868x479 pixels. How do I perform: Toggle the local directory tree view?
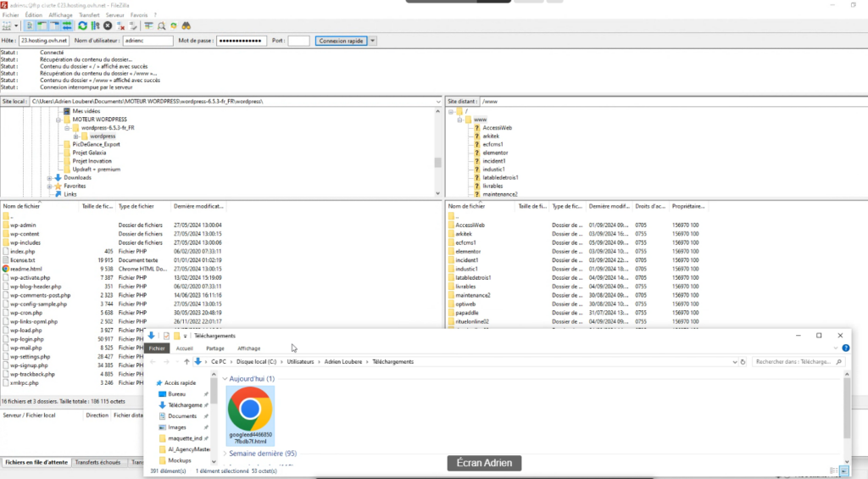(42, 26)
